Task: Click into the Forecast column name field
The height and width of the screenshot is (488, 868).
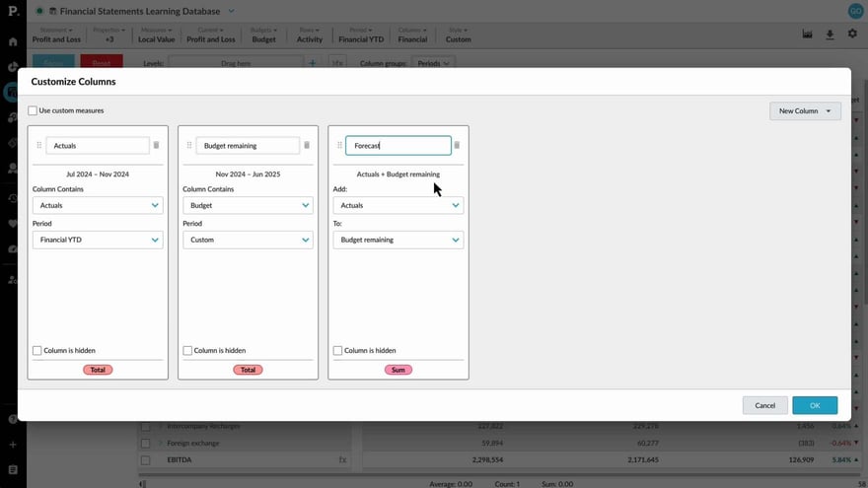Action: pyautogui.click(x=398, y=146)
